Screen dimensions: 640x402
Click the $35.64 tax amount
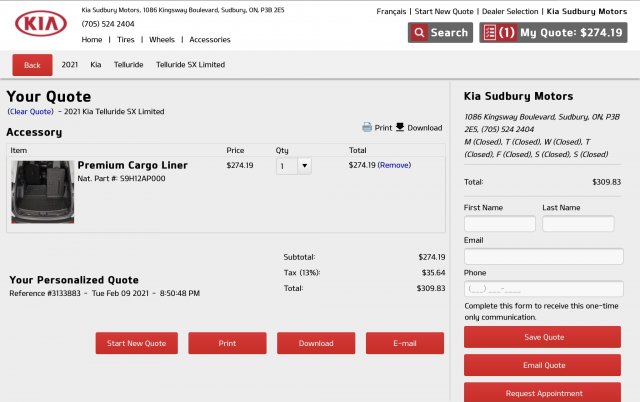pos(433,273)
